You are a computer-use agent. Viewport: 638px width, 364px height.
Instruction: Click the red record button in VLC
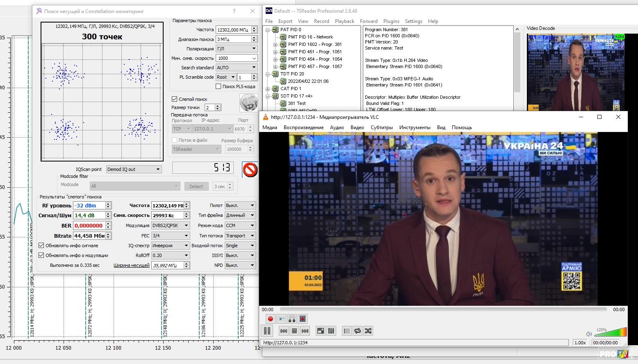[x=270, y=319]
